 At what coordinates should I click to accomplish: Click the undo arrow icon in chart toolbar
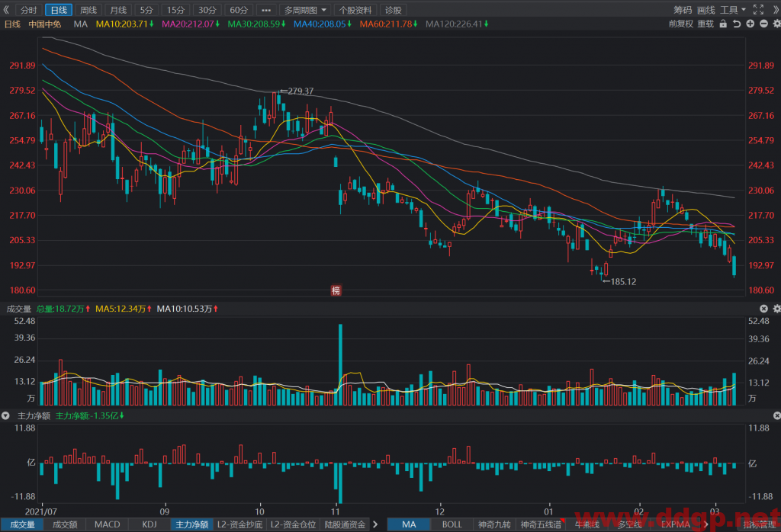point(737,24)
